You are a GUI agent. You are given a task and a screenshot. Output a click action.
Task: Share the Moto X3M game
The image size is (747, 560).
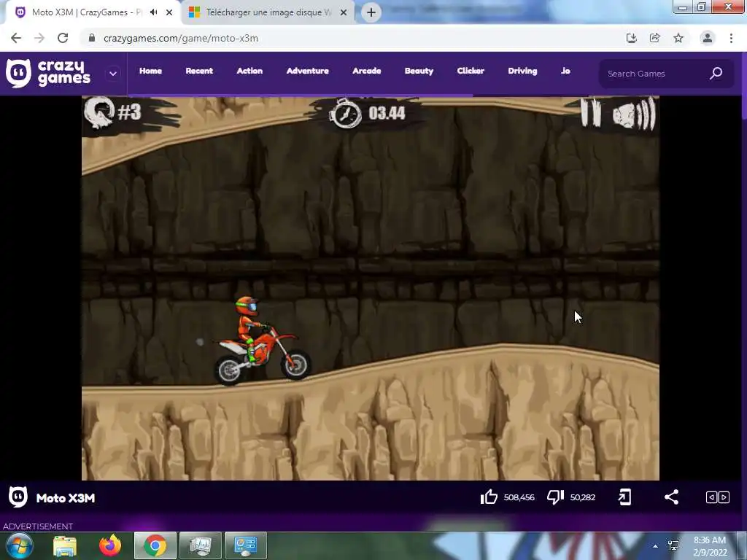[x=671, y=497]
